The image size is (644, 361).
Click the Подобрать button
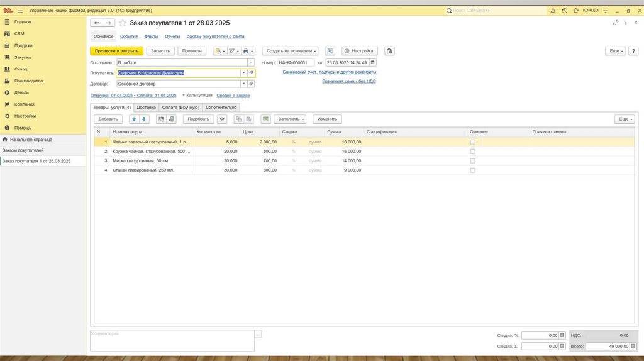tap(198, 119)
